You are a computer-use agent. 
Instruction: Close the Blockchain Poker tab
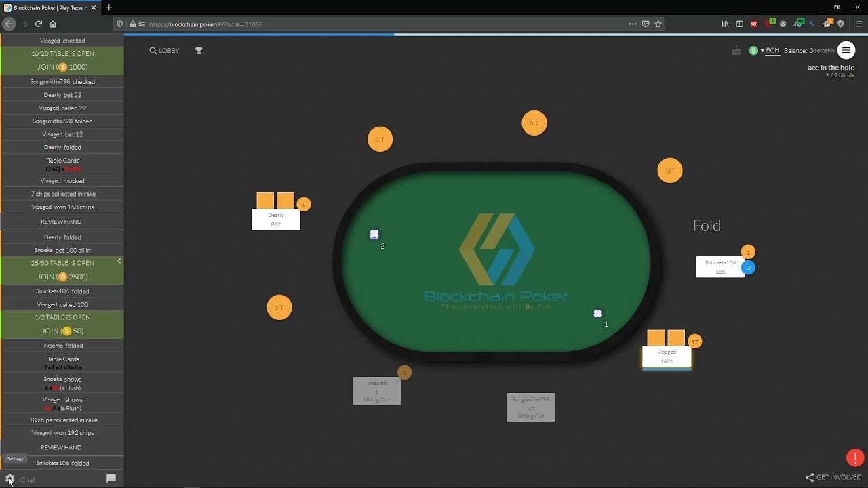(x=94, y=7)
